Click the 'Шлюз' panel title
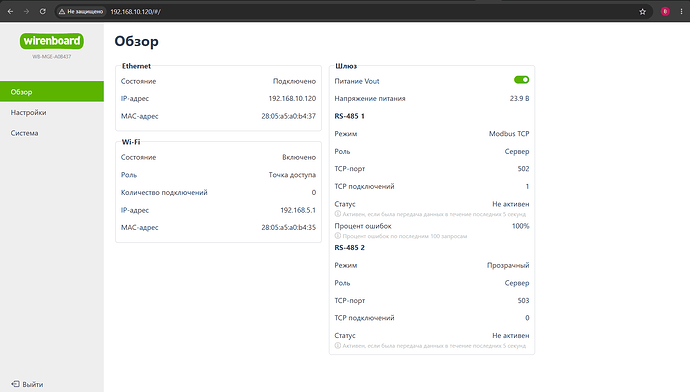 tap(346, 66)
